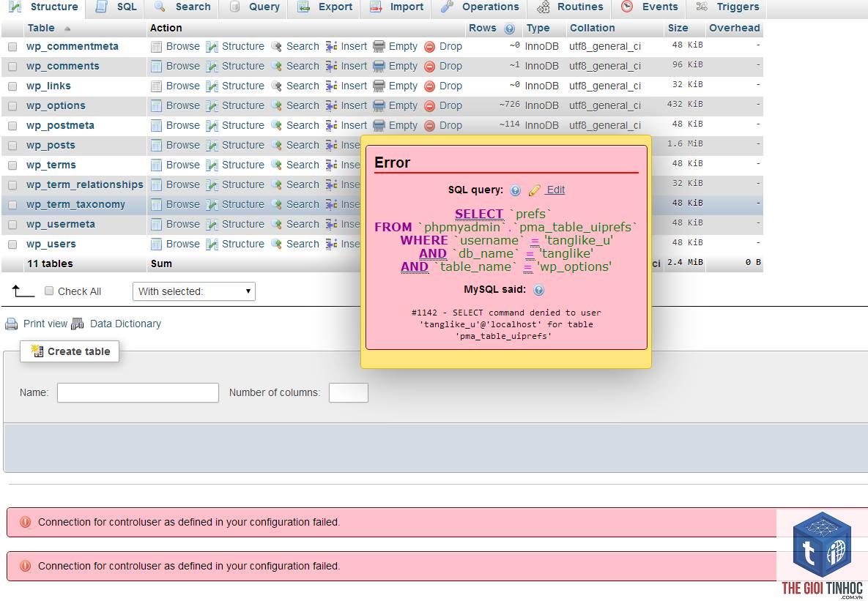Tick the wp_commentmeta checkbox
The width and height of the screenshot is (868, 601).
tap(12, 48)
